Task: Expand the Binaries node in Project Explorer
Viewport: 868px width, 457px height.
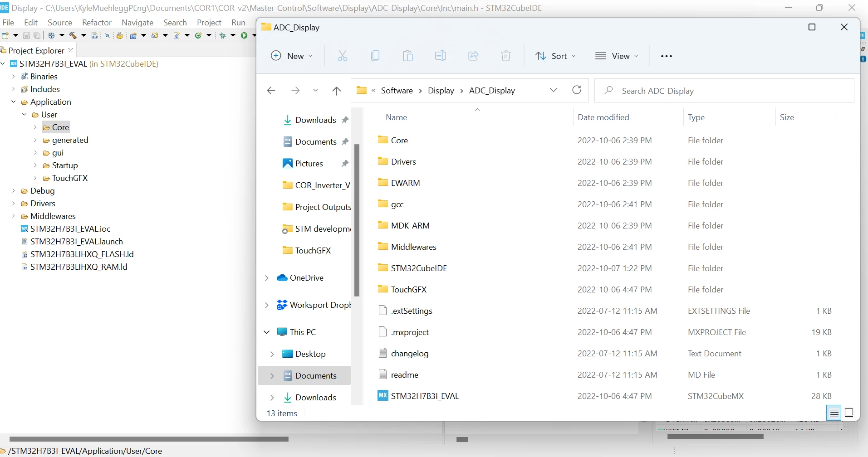Action: (14, 76)
